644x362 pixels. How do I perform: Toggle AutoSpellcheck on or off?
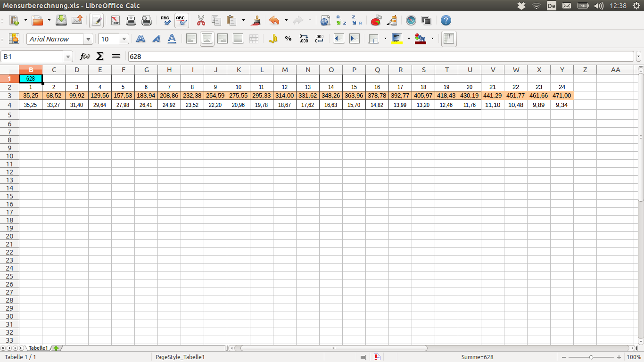click(x=181, y=20)
